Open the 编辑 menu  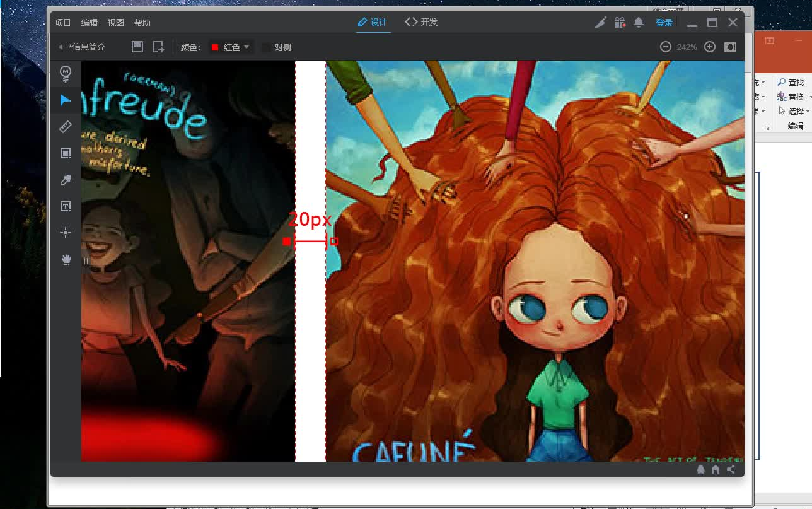90,23
